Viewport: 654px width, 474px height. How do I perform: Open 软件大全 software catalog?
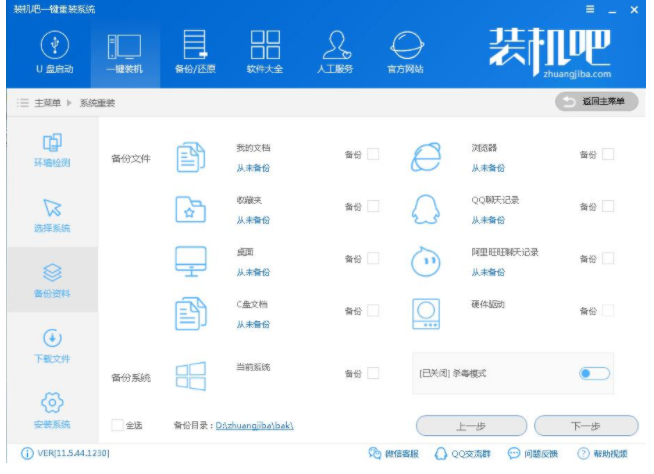pyautogui.click(x=264, y=52)
